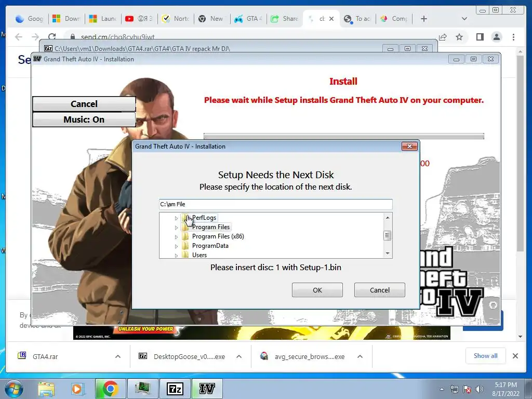Switch to the Google browser tab
532x399 pixels.
pos(30,19)
